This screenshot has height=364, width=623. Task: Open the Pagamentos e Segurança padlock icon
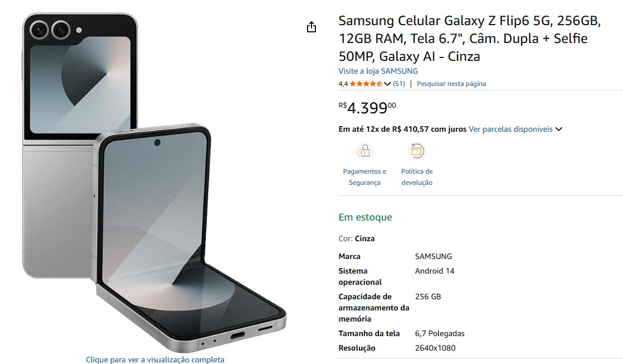click(x=364, y=151)
